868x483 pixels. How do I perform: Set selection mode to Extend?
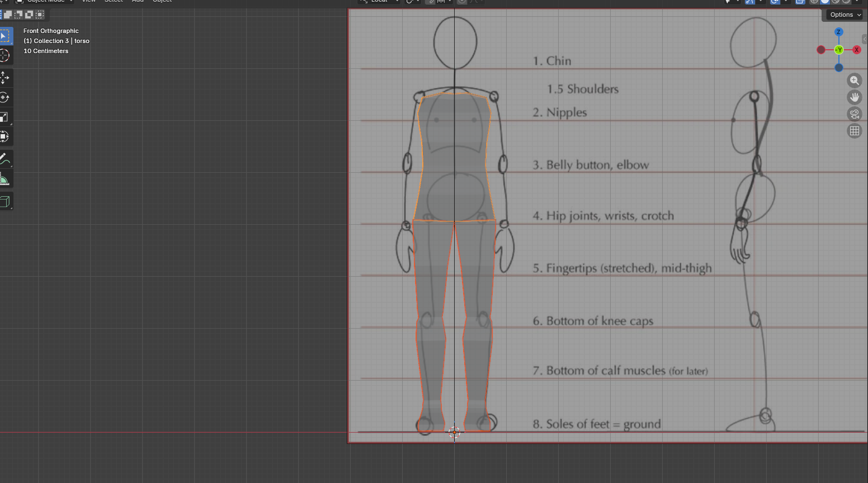pyautogui.click(x=8, y=15)
